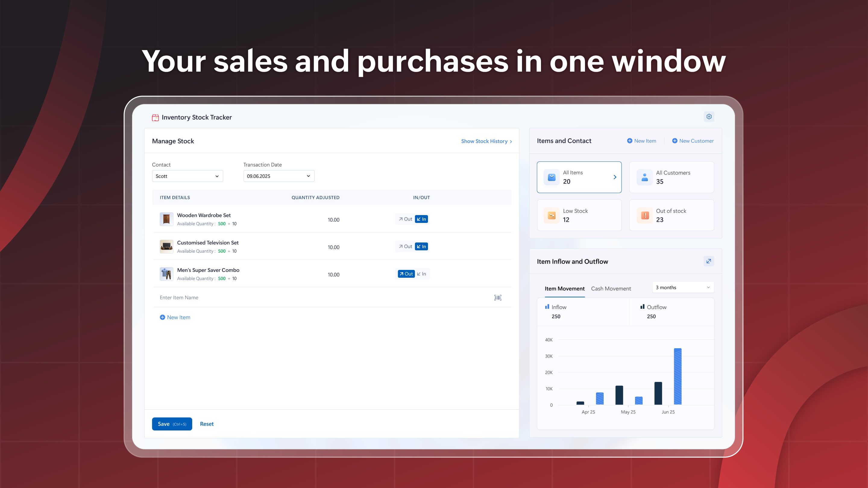Click the plus icon beside New Customer
The image size is (868, 488).
tap(675, 141)
